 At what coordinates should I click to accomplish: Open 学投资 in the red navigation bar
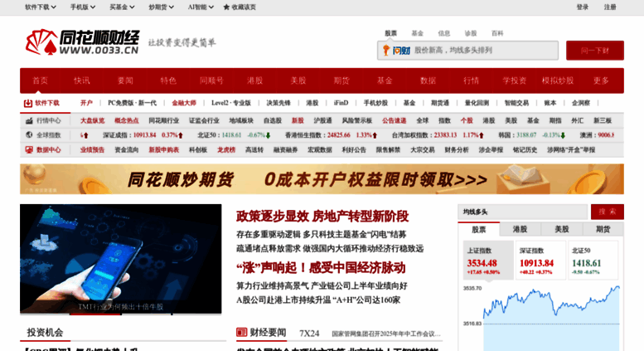514,80
